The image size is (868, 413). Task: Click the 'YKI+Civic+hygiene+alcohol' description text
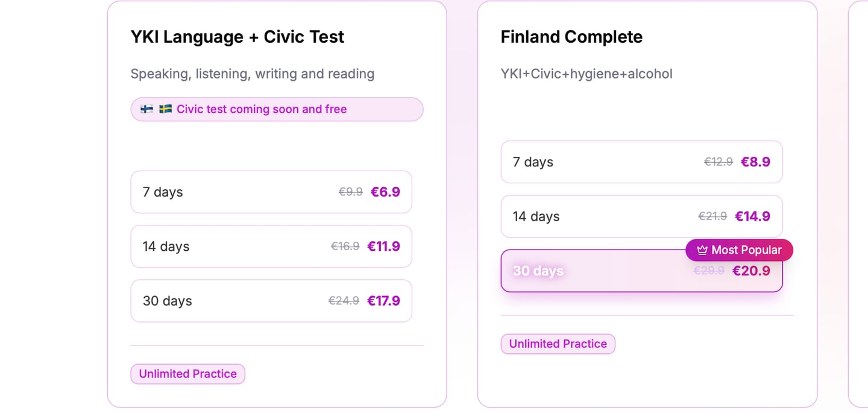click(586, 74)
